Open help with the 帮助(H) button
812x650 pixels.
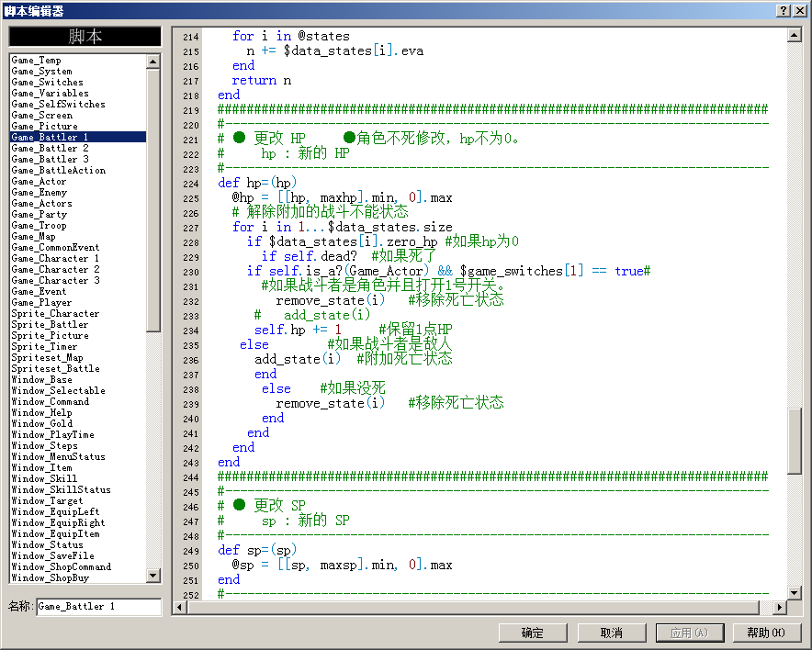point(767,633)
